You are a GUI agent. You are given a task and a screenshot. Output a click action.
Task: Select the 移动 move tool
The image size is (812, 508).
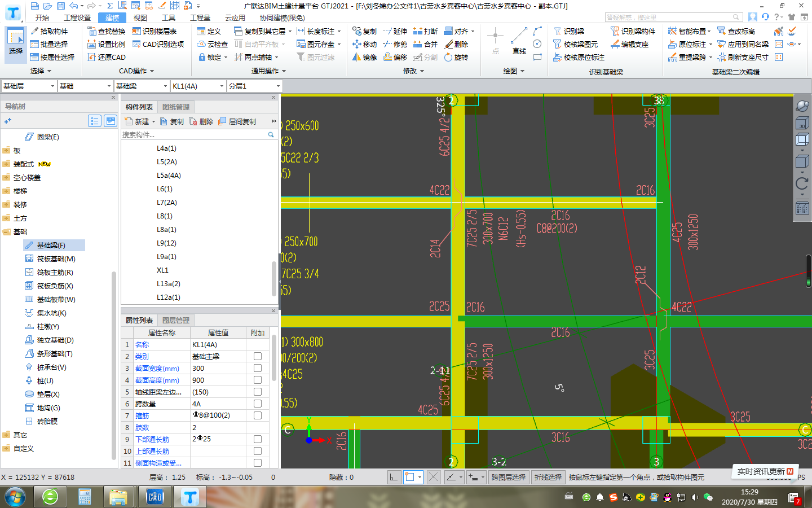tap(364, 44)
